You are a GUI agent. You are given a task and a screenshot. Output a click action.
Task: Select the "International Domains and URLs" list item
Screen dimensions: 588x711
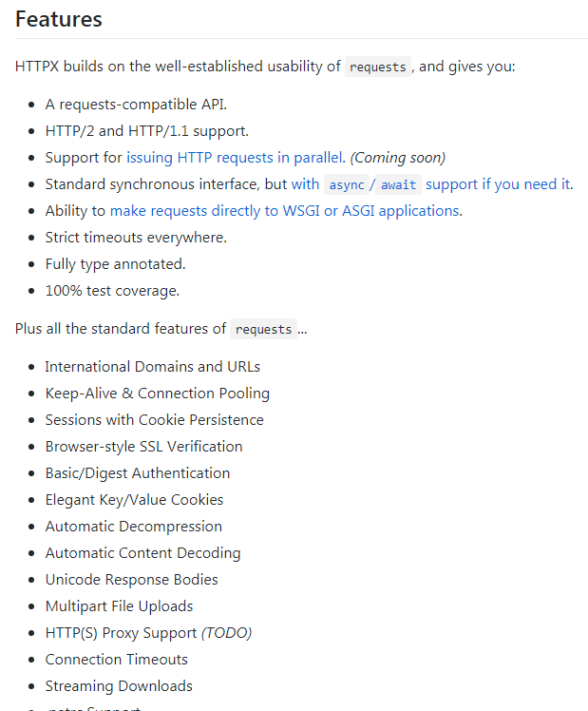153,366
